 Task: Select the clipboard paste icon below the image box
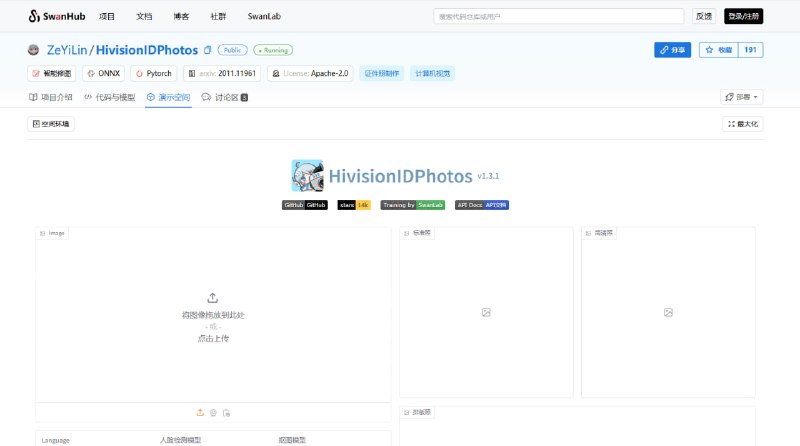tap(227, 412)
